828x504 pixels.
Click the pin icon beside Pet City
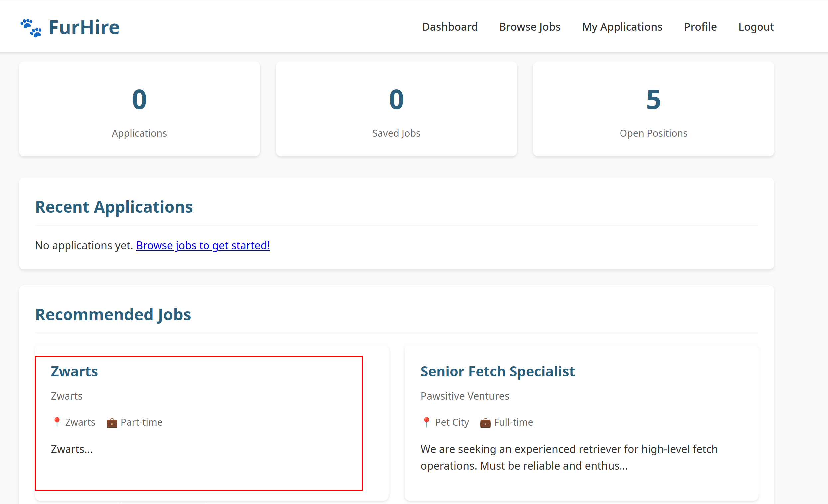(426, 422)
